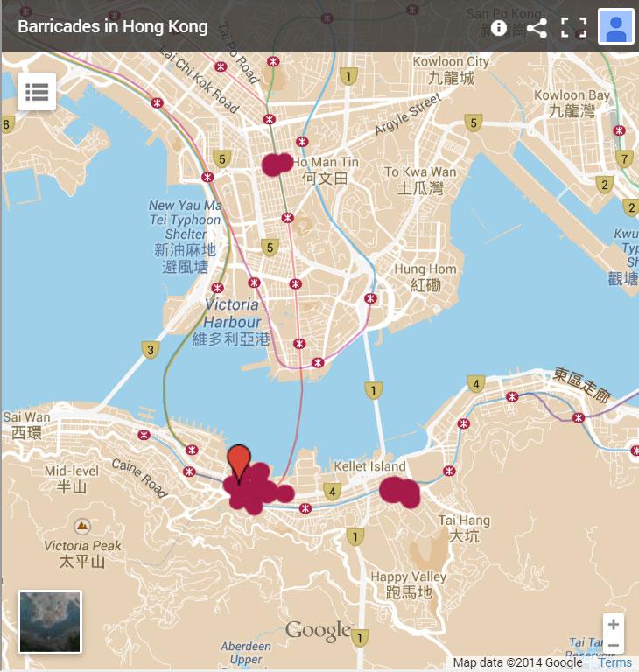Open the user account avatar
The width and height of the screenshot is (639, 672).
(616, 26)
